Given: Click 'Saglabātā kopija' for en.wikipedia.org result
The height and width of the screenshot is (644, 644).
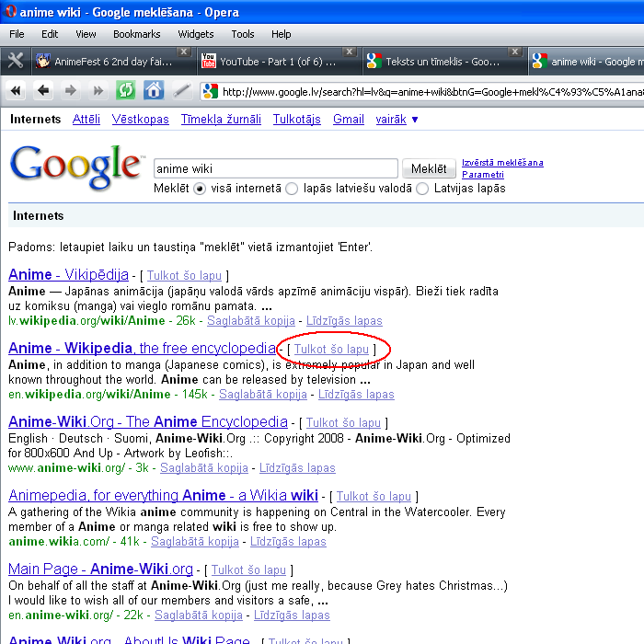Looking at the screenshot, I should pos(263,394).
